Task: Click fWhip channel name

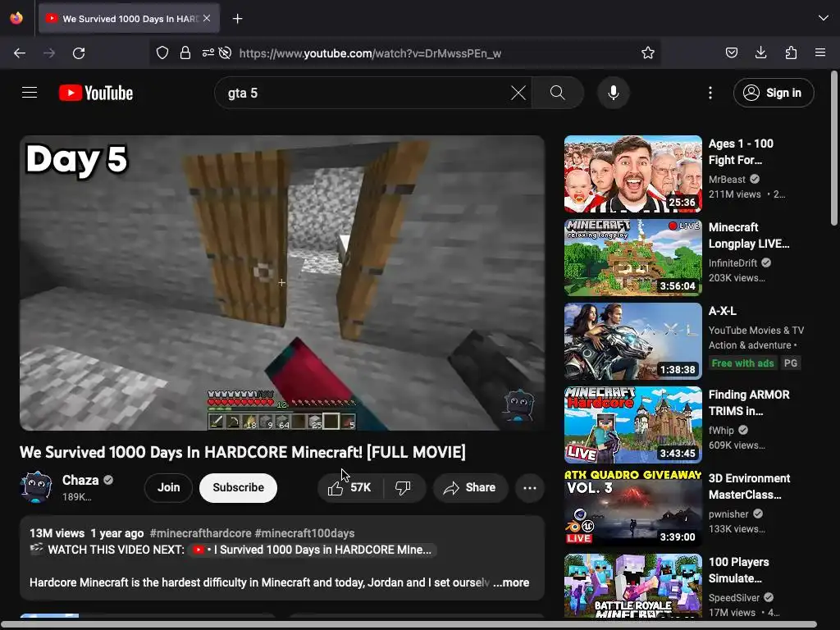Action: (721, 430)
